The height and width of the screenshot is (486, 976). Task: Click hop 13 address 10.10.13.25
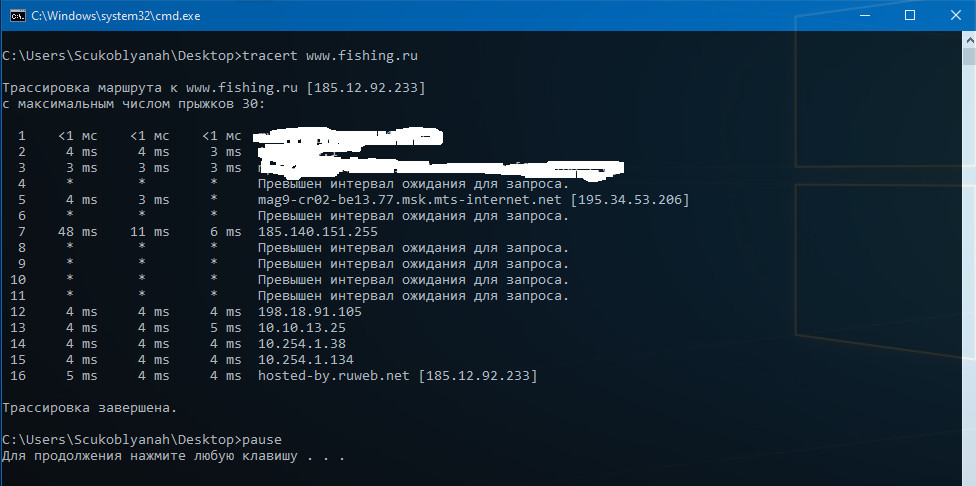pos(302,328)
